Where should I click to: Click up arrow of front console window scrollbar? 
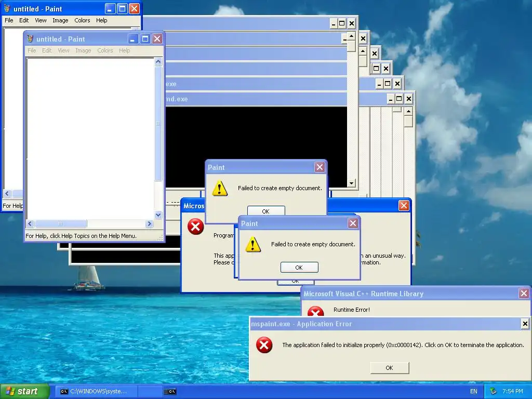[351, 36]
